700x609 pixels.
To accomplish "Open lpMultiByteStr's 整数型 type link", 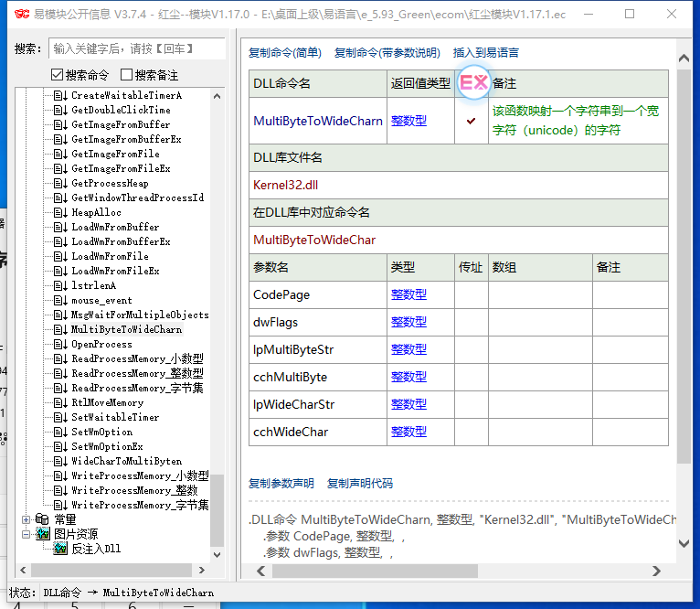I will [408, 349].
